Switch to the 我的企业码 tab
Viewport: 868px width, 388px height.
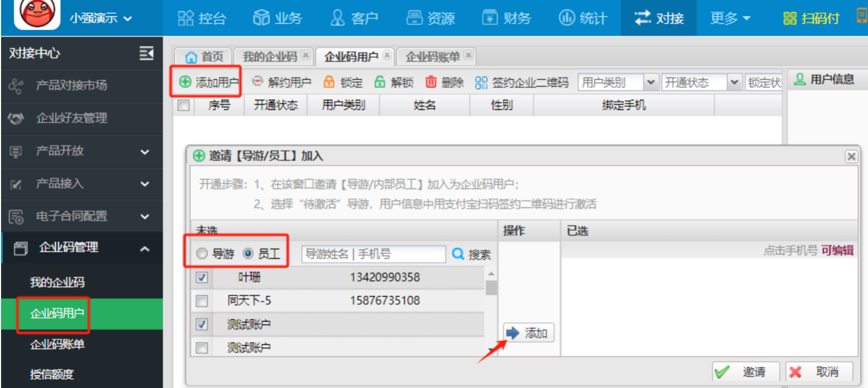pyautogui.click(x=270, y=57)
